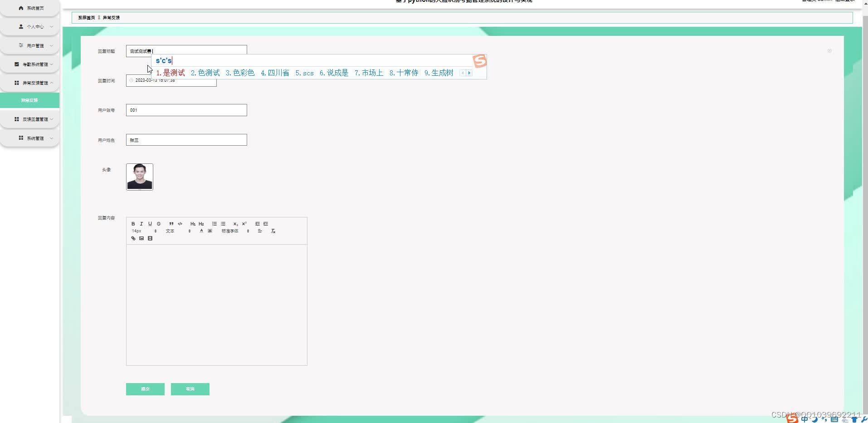This screenshot has height=423, width=868.
Task: Expand the 用户管理 sidebar menu
Action: point(30,46)
